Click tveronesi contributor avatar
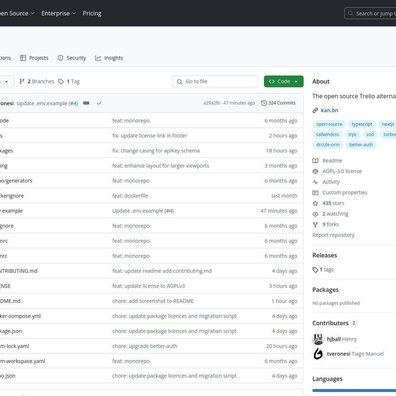Viewport: 396px width, 396px height. click(318, 354)
